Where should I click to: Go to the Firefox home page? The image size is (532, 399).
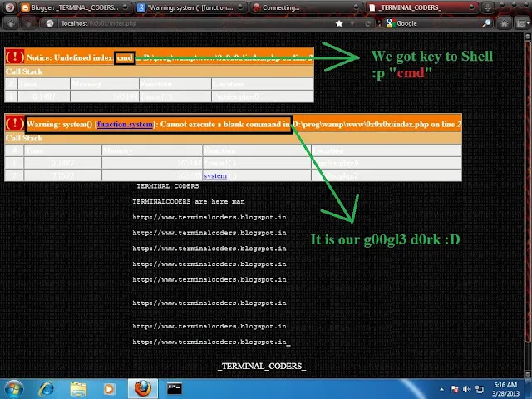505,23
